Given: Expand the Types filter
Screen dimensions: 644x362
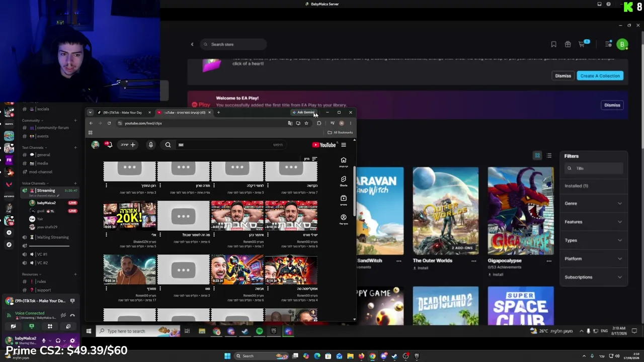Looking at the screenshot, I should (x=594, y=240).
